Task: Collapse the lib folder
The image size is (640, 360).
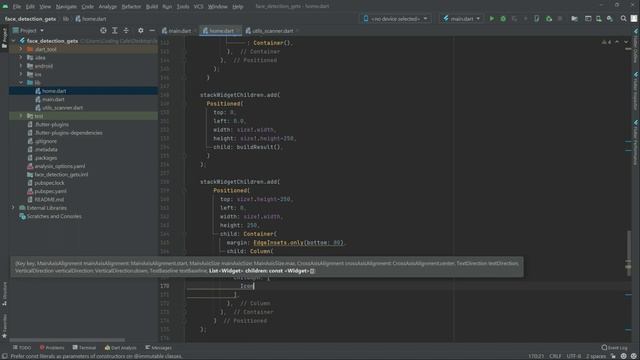Action: point(21,82)
